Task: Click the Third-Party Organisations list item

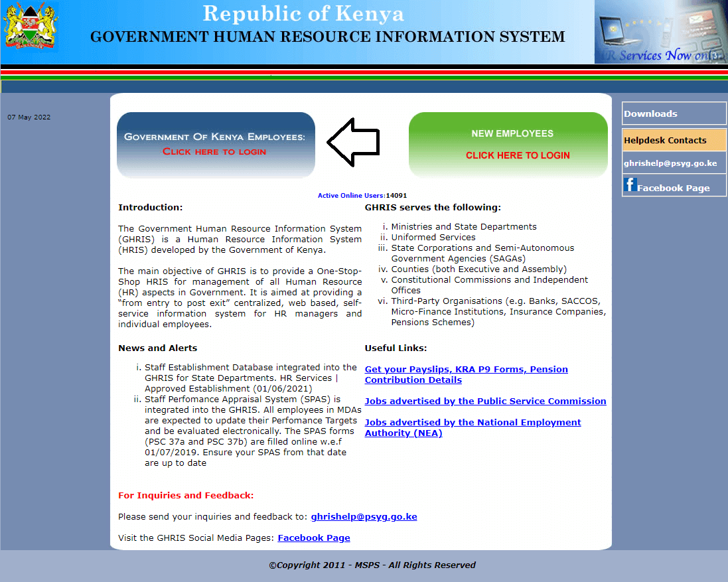Action: coord(498,311)
